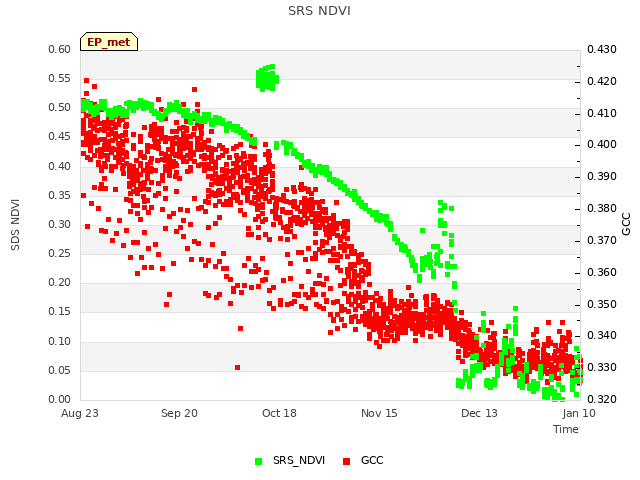The width and height of the screenshot is (640, 480).
Task: Click the Sep 20 date tick label
Action: pyautogui.click(x=179, y=413)
